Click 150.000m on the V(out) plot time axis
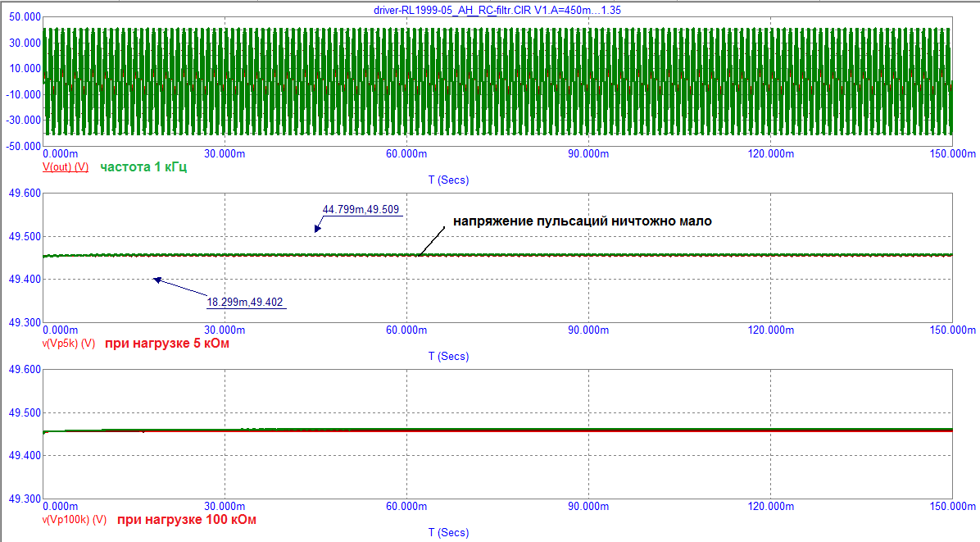The width and height of the screenshot is (980, 542). [952, 154]
